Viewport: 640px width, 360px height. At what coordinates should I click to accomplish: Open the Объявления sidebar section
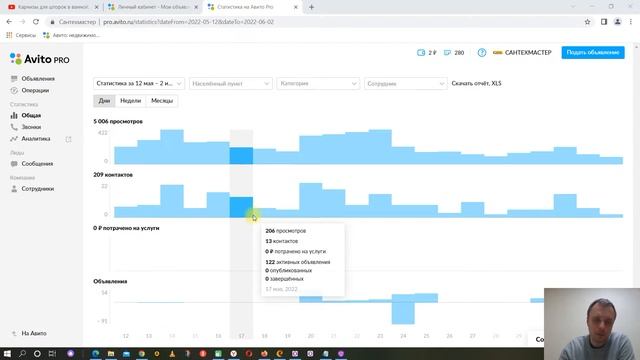38,78
